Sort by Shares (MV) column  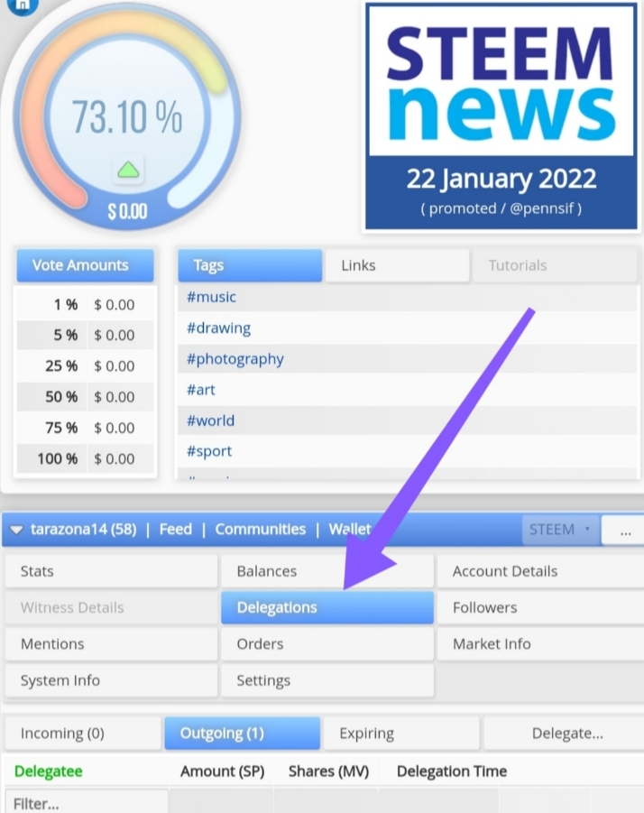click(x=328, y=771)
